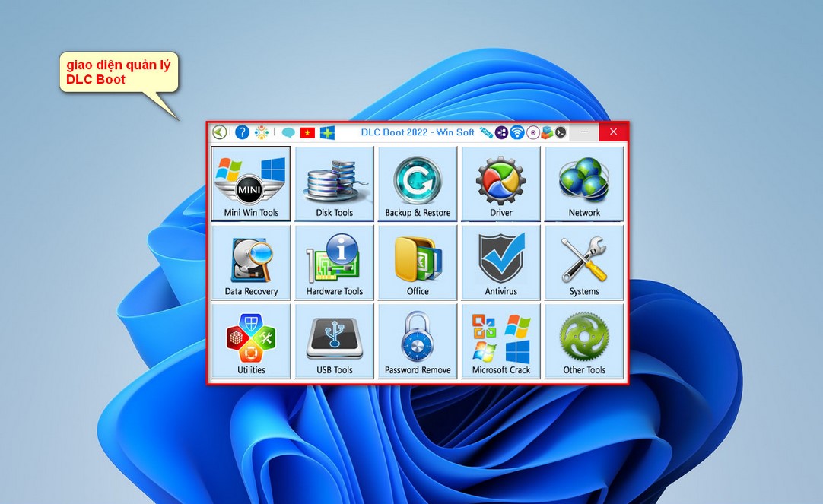Click the Windows logo with plus icon
823x504 pixels.
(x=328, y=132)
